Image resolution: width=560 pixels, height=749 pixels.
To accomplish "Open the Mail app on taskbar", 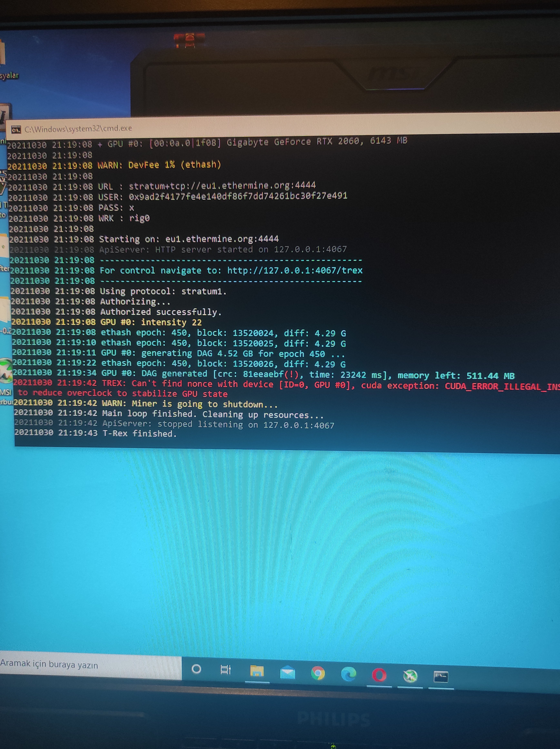I will pyautogui.click(x=288, y=672).
